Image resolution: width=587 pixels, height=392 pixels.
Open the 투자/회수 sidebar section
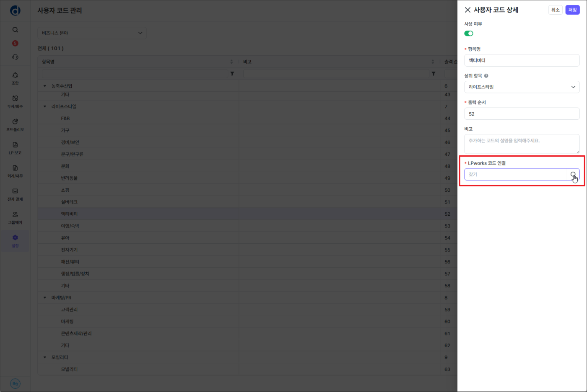click(x=15, y=101)
